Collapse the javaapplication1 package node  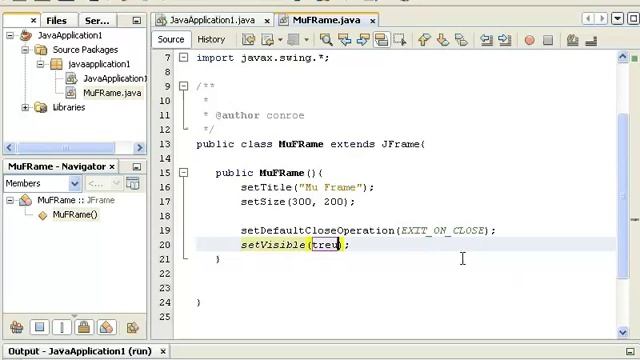[40, 64]
